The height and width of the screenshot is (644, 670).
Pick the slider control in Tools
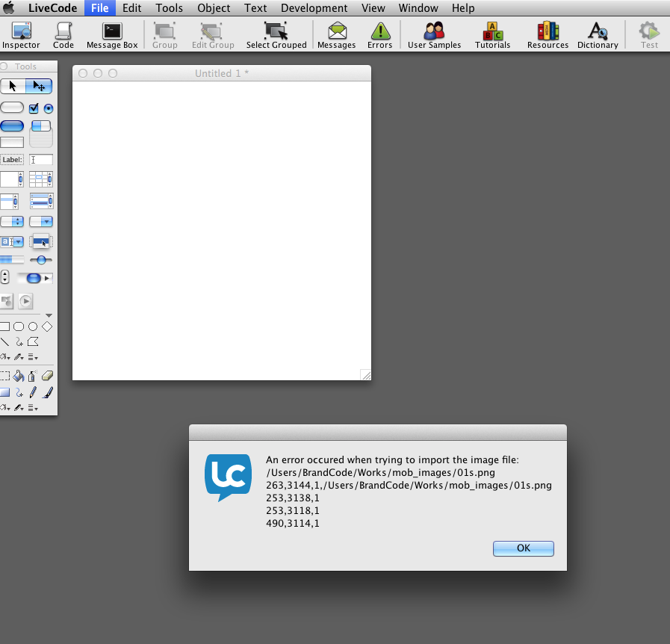pyautogui.click(x=41, y=260)
